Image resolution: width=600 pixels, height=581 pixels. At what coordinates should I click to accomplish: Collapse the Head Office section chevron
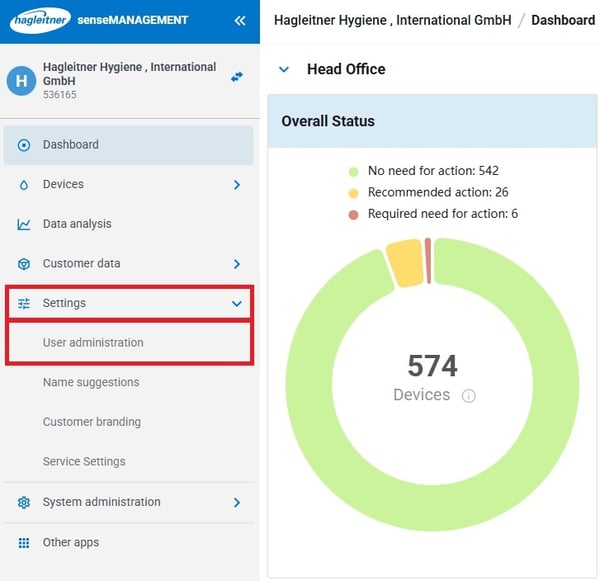(284, 69)
